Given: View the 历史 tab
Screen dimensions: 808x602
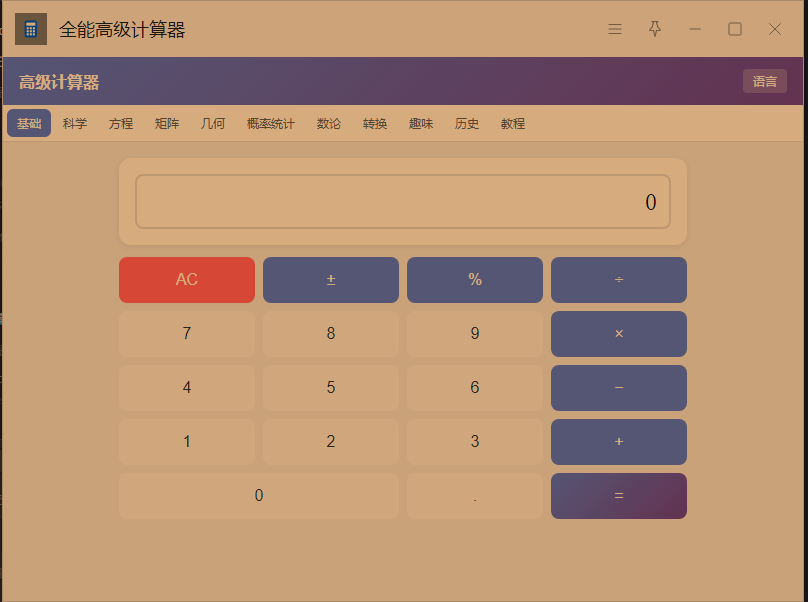Looking at the screenshot, I should click(x=467, y=123).
